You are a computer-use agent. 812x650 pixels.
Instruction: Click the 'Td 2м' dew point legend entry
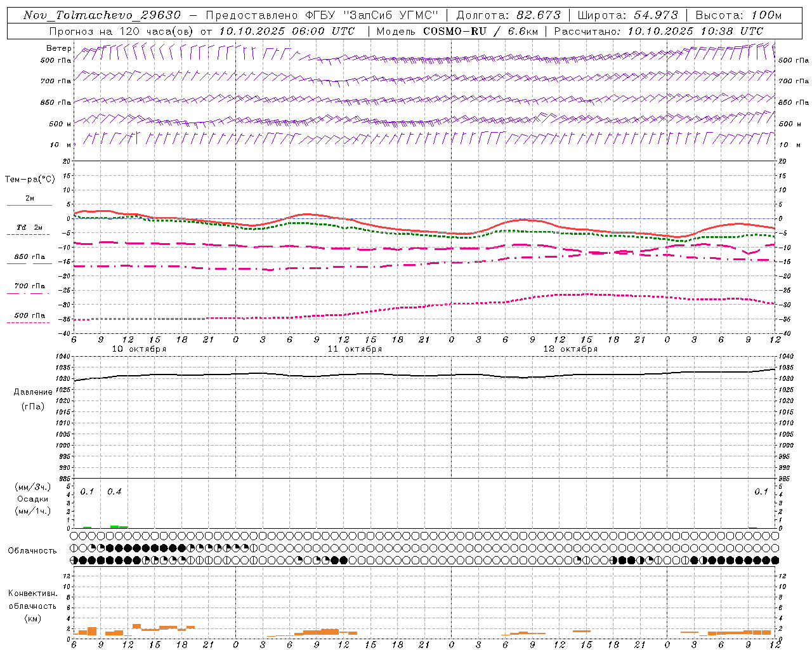tap(30, 227)
